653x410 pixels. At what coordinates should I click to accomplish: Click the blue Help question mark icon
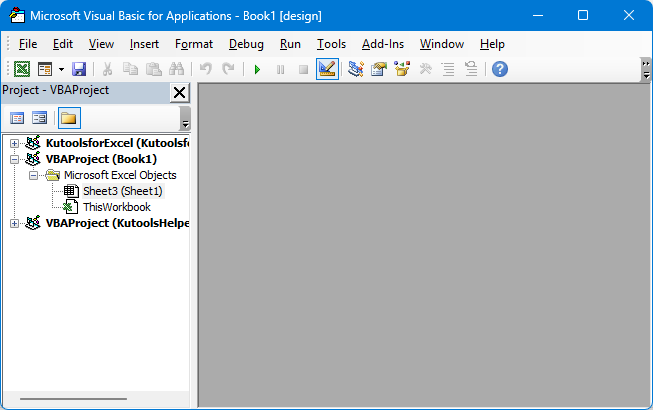tap(499, 69)
